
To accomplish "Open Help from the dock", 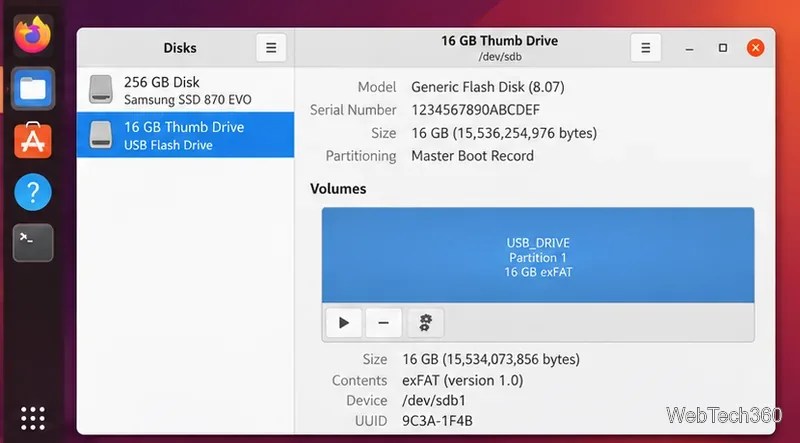I will [x=33, y=192].
